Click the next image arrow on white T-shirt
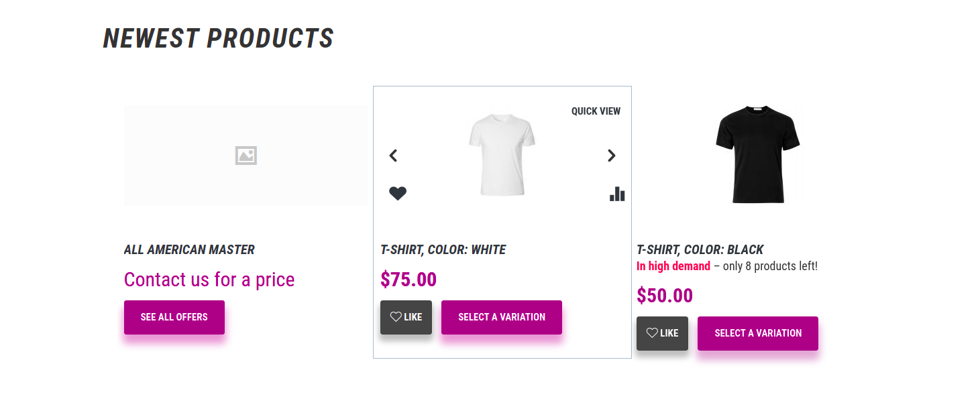Image resolution: width=980 pixels, height=417 pixels. coord(611,156)
